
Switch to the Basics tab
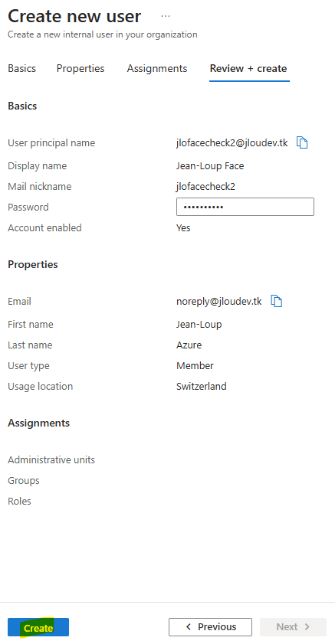(x=21, y=68)
